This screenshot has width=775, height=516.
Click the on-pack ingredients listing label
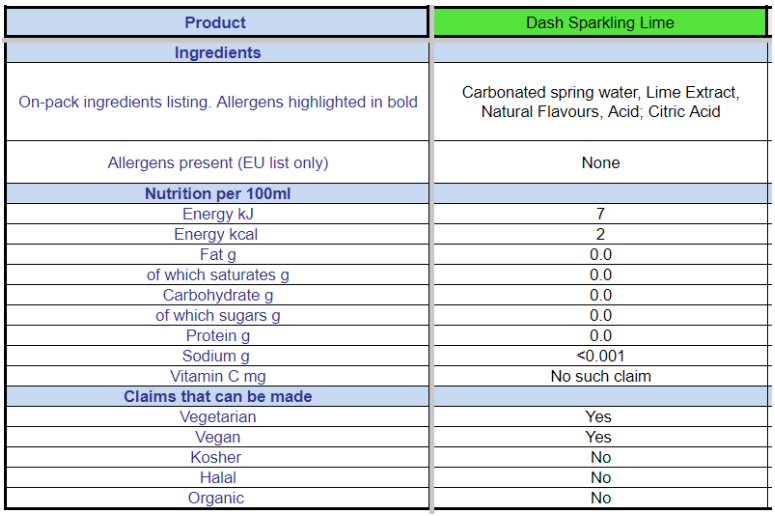click(217, 102)
